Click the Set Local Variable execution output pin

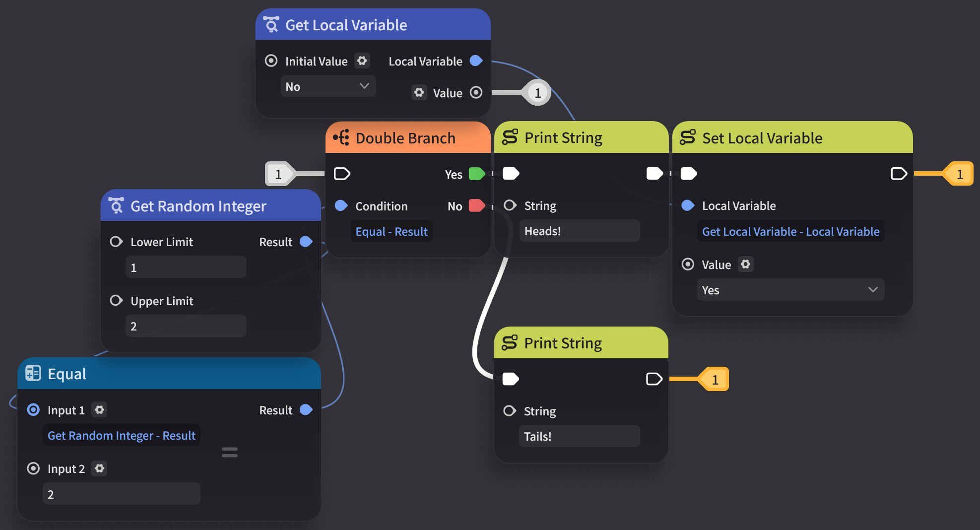click(899, 174)
